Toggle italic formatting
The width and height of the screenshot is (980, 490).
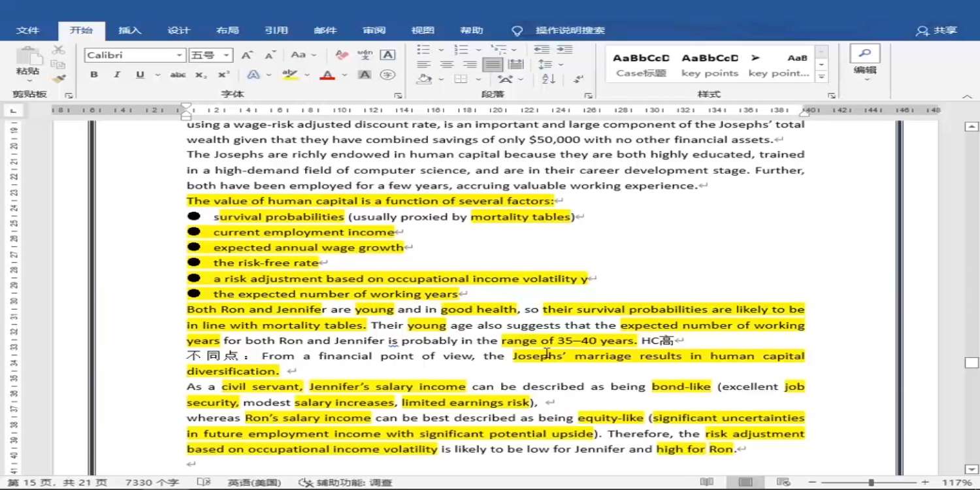click(x=117, y=75)
